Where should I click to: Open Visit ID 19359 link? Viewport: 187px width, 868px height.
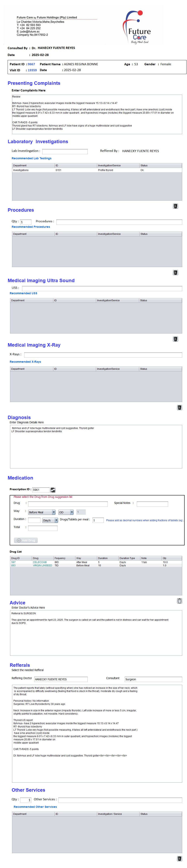pos(32,70)
